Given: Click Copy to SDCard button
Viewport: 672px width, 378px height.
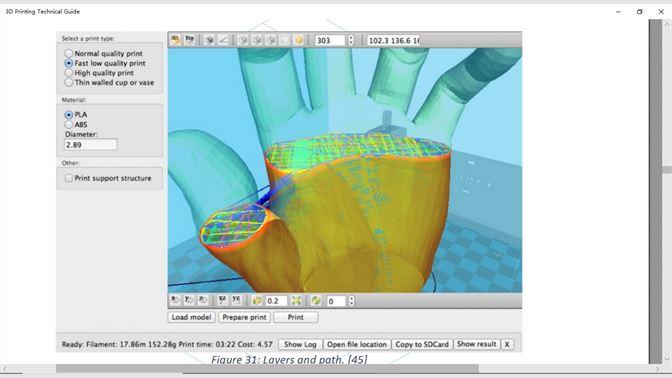Looking at the screenshot, I should (x=422, y=344).
